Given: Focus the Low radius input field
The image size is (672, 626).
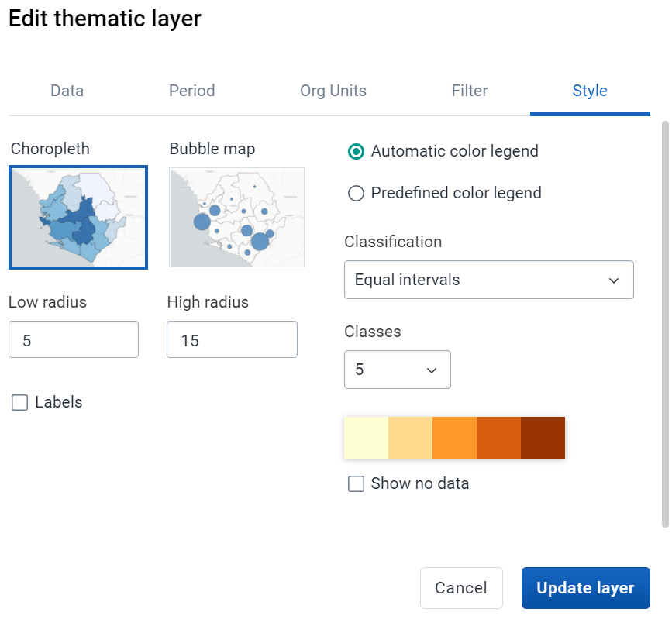Looking at the screenshot, I should point(74,339).
